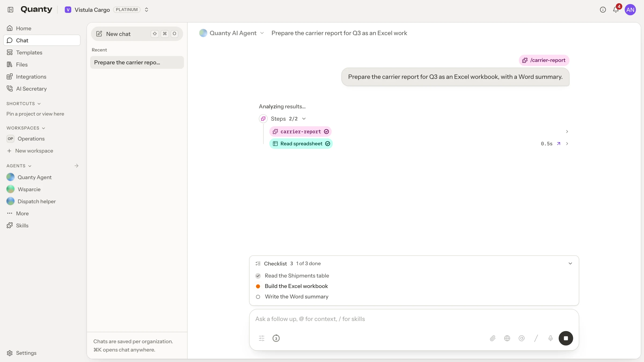Viewport: 644px width, 362px height.
Task: Open Files in sidebar
Action: click(x=42, y=64)
